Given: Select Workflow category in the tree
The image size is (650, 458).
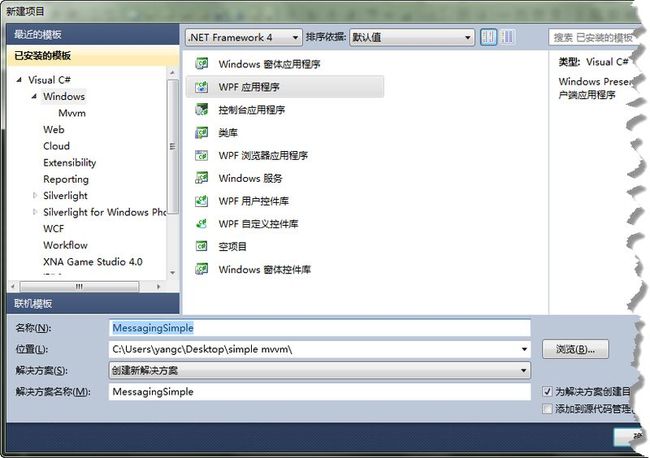Looking at the screenshot, I should [65, 245].
